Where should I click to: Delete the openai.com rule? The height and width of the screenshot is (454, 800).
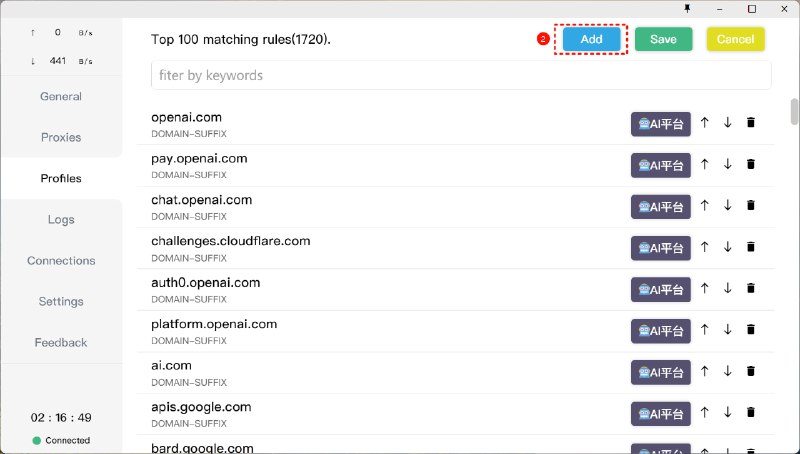[751, 123]
